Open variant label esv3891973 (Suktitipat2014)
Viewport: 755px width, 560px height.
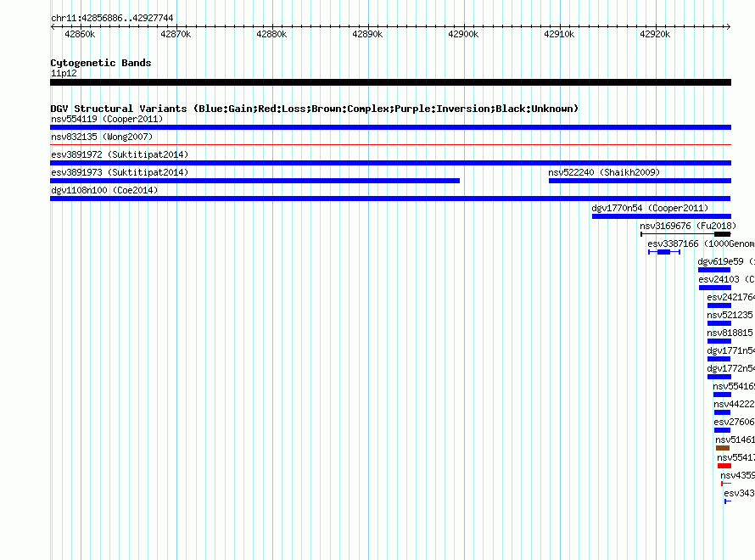[x=120, y=172]
